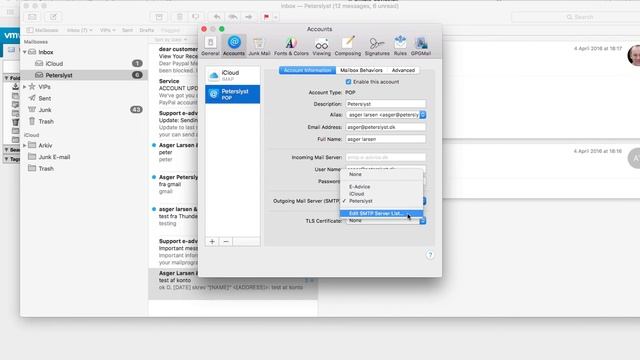The width and height of the screenshot is (640, 360).
Task: Click Drafts in favorites bar
Action: pos(147,30)
